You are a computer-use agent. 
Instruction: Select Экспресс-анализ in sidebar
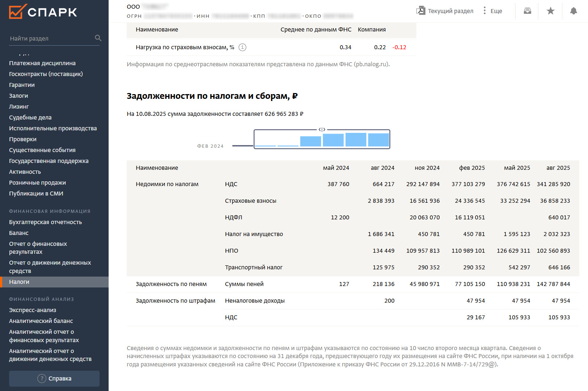pos(33,310)
